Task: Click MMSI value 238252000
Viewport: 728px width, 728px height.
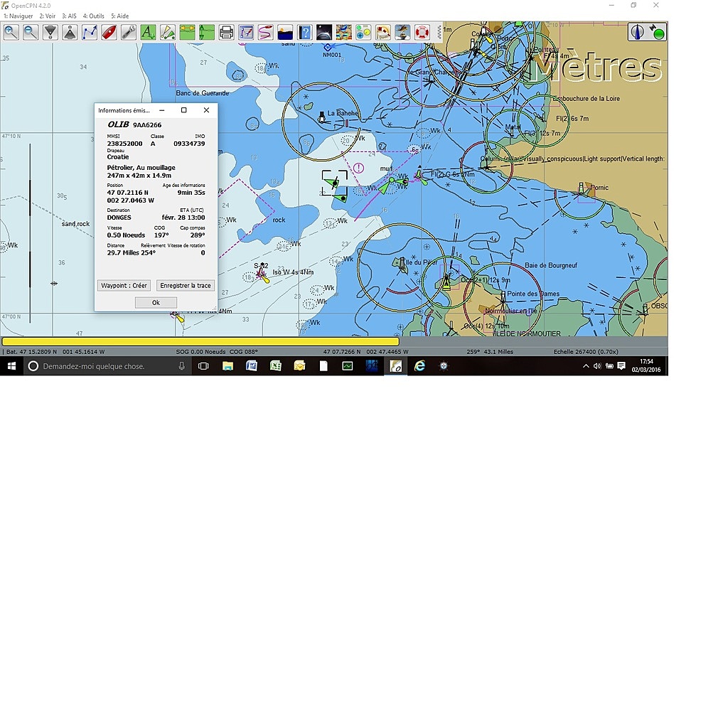Action: [124, 144]
